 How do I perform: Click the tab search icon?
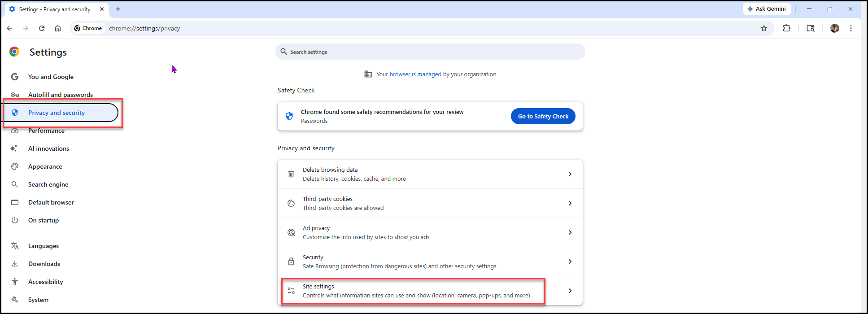coord(811,28)
